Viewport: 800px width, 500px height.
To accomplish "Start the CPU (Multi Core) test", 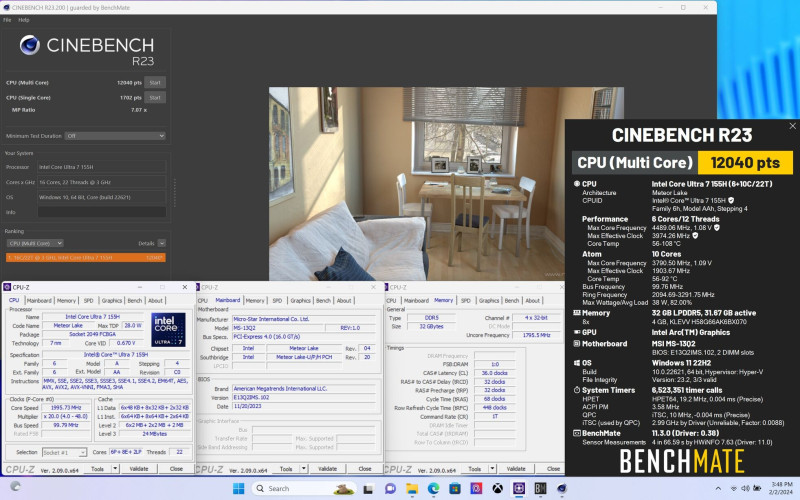I will coord(155,83).
